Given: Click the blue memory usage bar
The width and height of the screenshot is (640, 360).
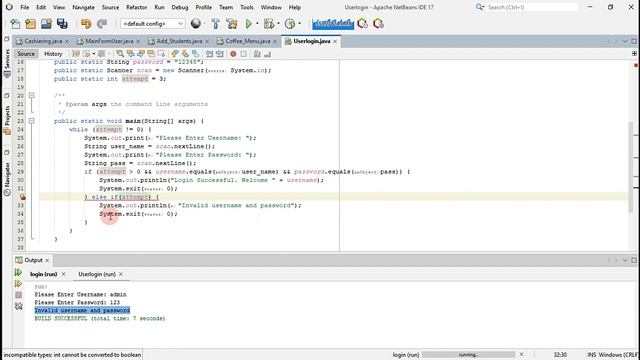Looking at the screenshot, I should click(333, 24).
